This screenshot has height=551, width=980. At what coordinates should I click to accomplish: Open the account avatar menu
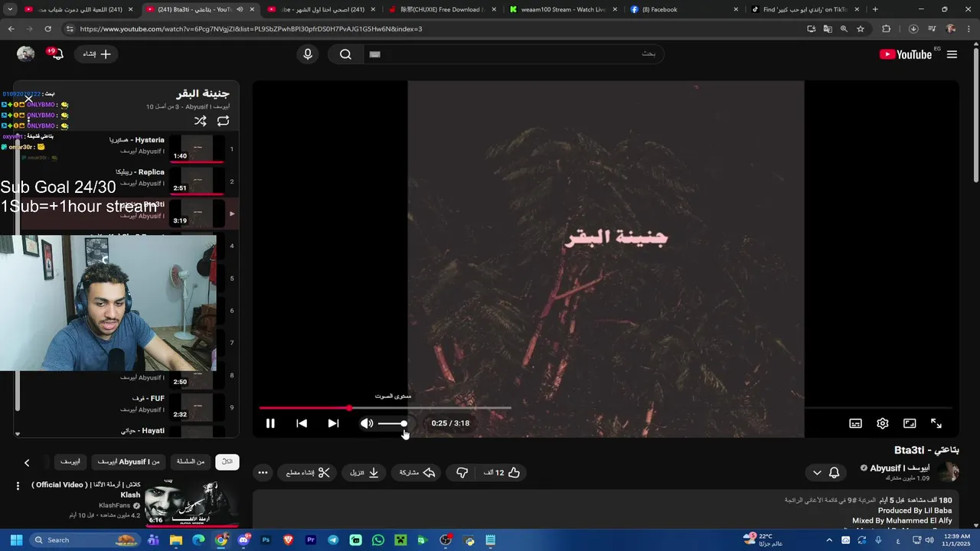[x=26, y=54]
